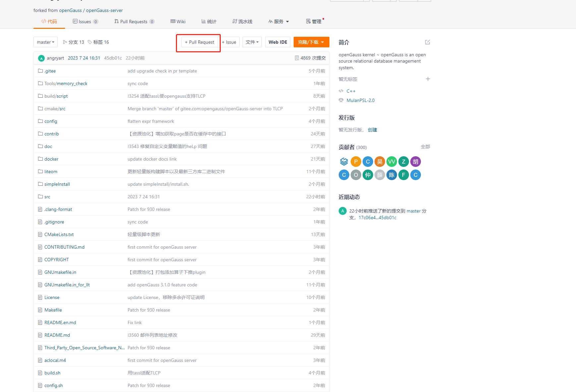Open the Issues tab
Screen dimensions: 576x392
[86, 22]
